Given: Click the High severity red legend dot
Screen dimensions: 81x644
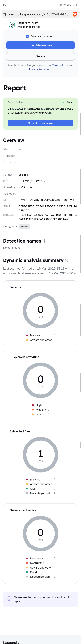Looking at the screenshot, I should point(33,405).
